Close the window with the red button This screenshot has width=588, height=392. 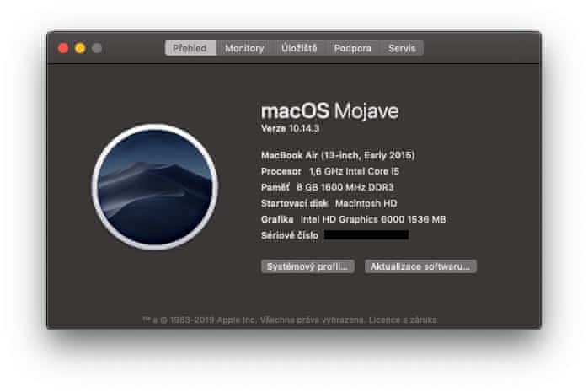(x=63, y=48)
